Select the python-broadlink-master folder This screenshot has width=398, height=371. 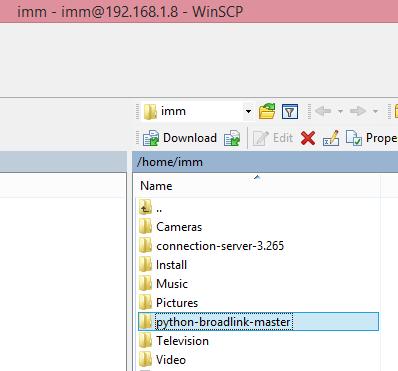pos(258,322)
